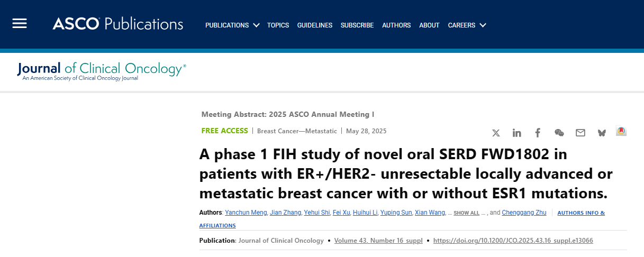This screenshot has height=257, width=644.
Task: Go to Guidelines in navigation bar
Action: 314,25
